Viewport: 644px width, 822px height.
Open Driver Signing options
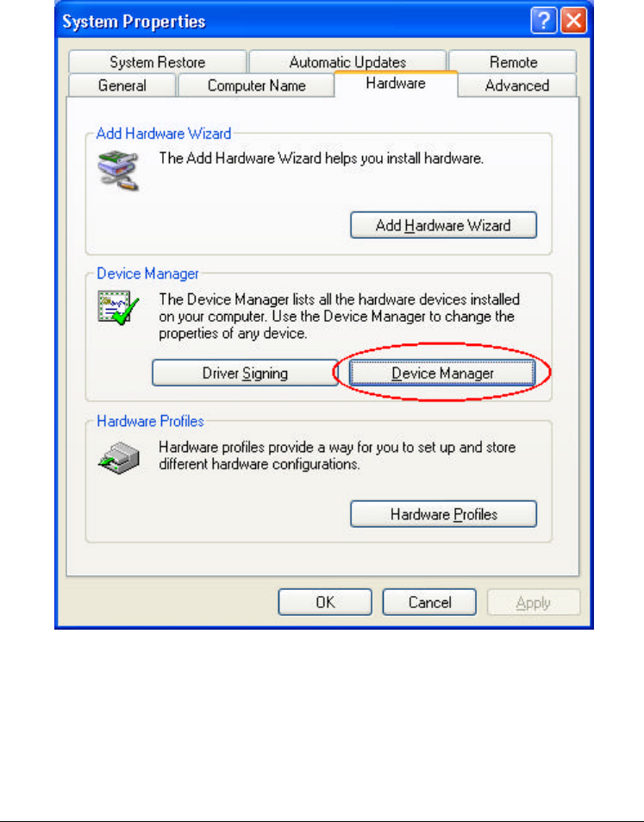tap(245, 373)
